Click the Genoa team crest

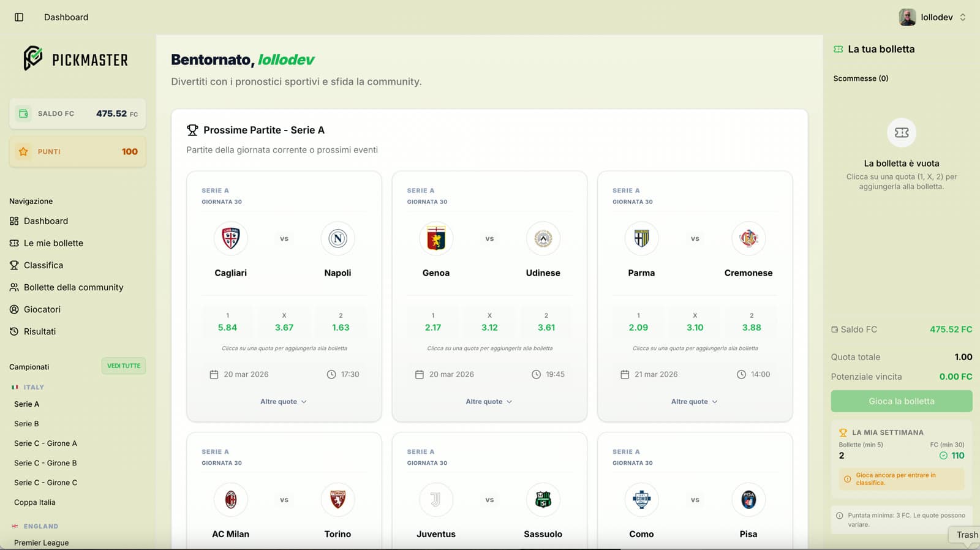[x=436, y=238]
